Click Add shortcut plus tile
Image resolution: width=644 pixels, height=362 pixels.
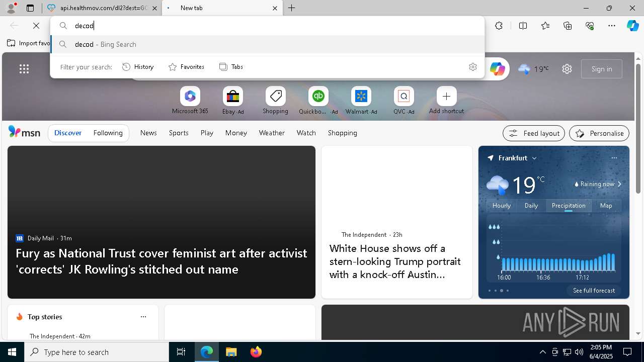[446, 101]
